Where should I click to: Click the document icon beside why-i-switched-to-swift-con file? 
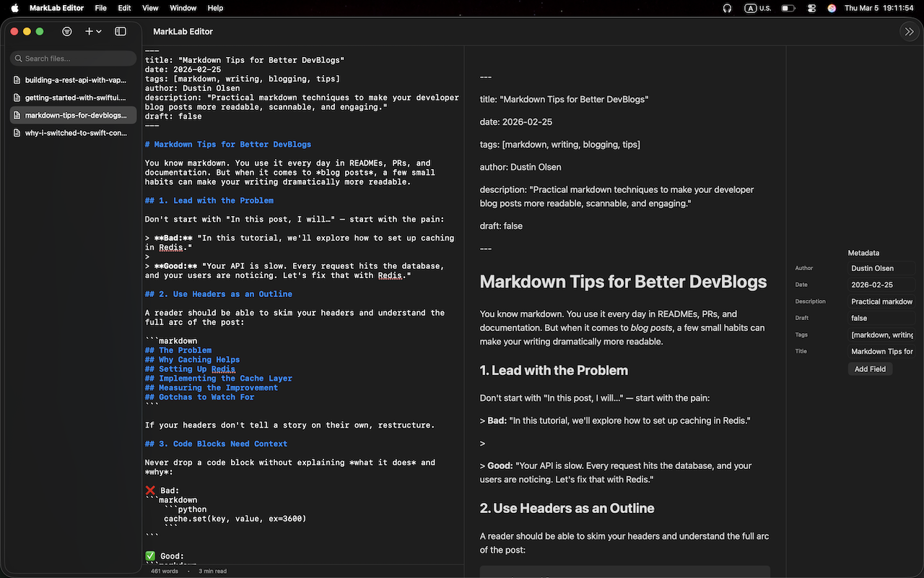click(x=16, y=132)
